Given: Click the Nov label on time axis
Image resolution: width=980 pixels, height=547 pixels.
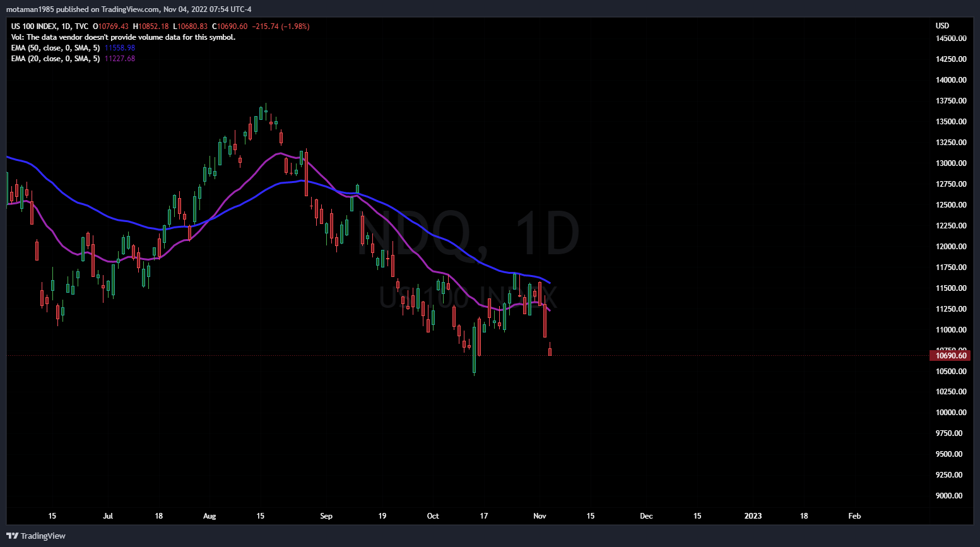Looking at the screenshot, I should 540,516.
